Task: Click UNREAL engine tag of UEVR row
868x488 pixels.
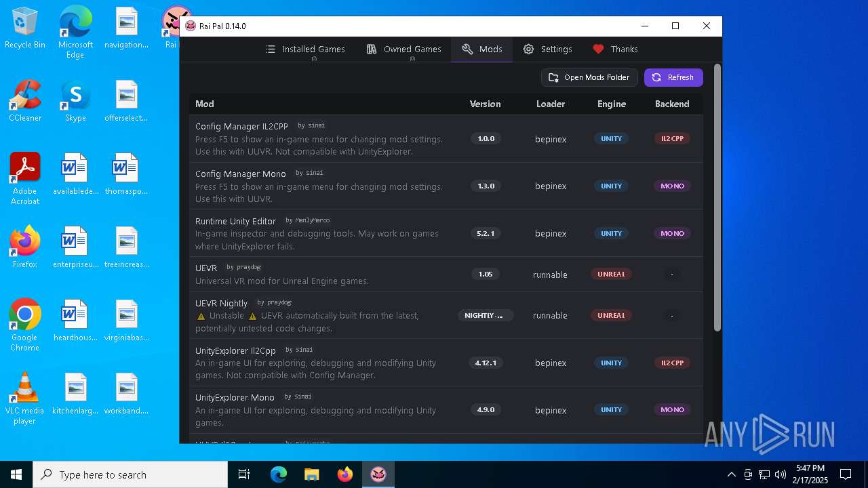Action: tap(611, 274)
